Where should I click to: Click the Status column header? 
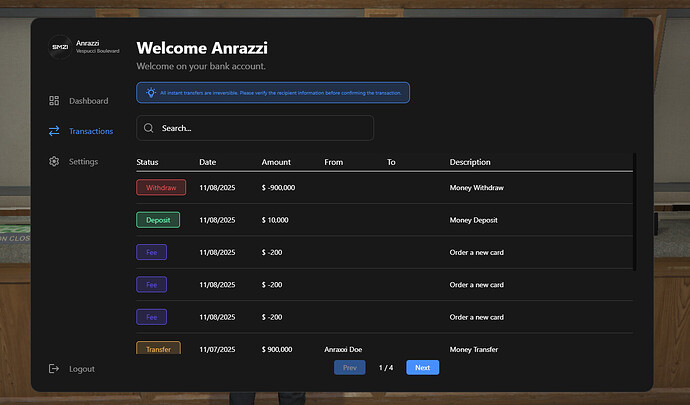click(x=147, y=162)
